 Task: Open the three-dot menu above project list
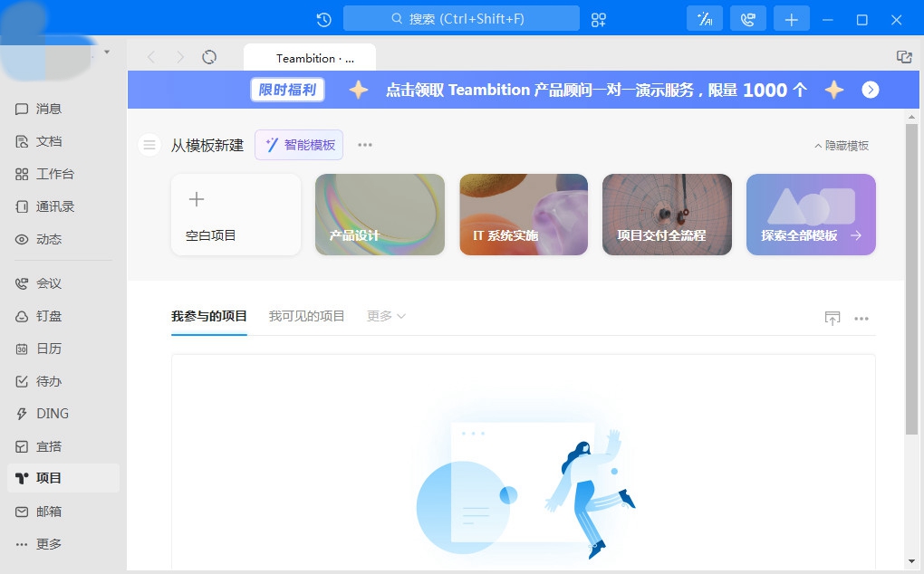[861, 319]
